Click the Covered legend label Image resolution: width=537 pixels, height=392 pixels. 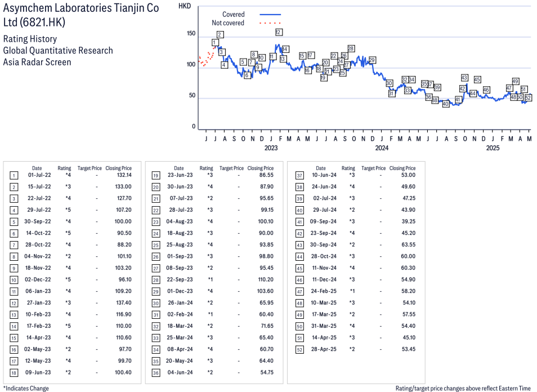234,15
